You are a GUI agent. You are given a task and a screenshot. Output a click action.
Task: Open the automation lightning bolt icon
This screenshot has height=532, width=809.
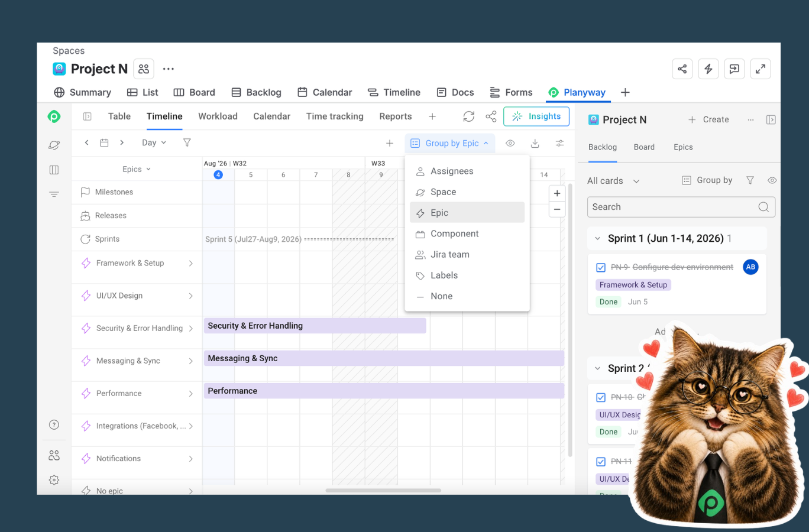click(x=708, y=69)
